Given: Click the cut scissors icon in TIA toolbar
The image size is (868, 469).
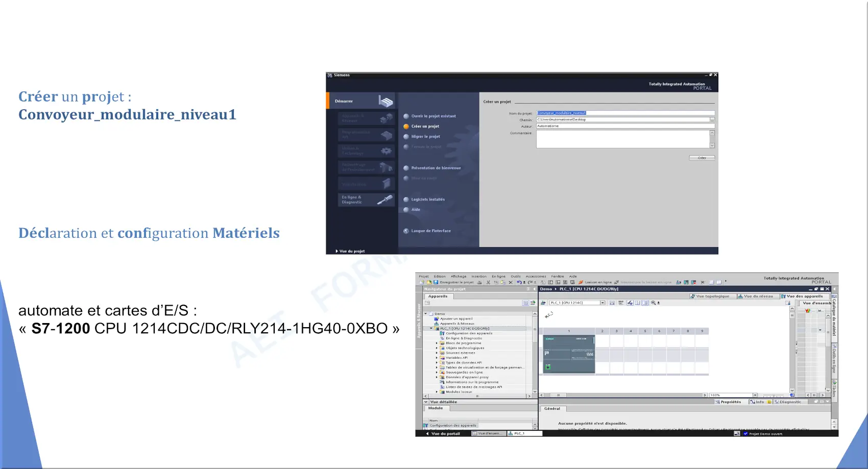Looking at the screenshot, I should click(x=488, y=282).
